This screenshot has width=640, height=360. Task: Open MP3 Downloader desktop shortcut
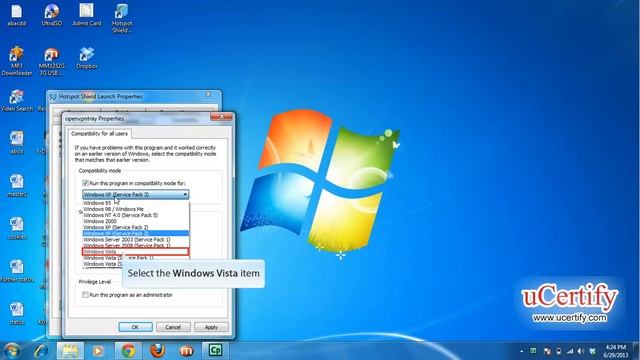[x=17, y=61]
